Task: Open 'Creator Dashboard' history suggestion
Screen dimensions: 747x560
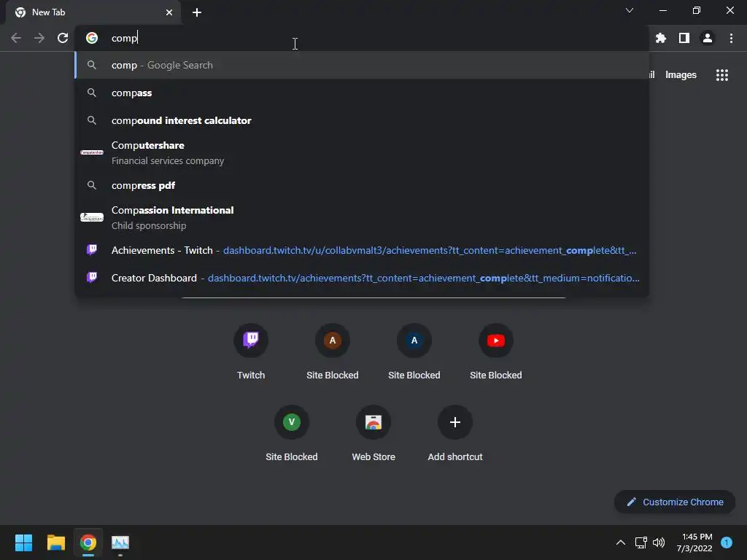Action: pyautogui.click(x=362, y=278)
